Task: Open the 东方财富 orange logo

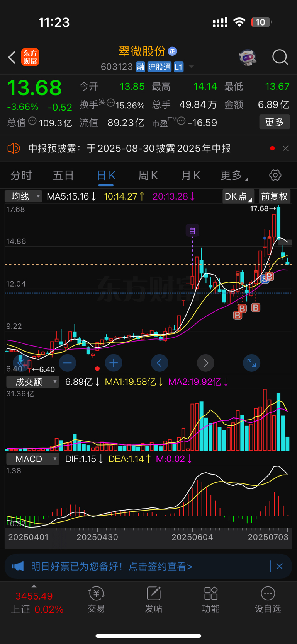Action: pos(30,57)
